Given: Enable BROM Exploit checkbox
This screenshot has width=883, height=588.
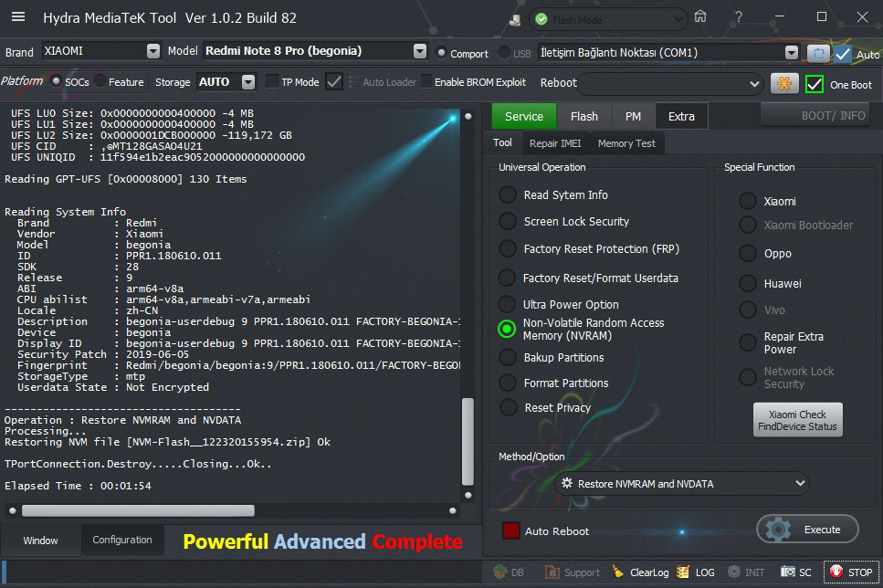Looking at the screenshot, I should (426, 81).
